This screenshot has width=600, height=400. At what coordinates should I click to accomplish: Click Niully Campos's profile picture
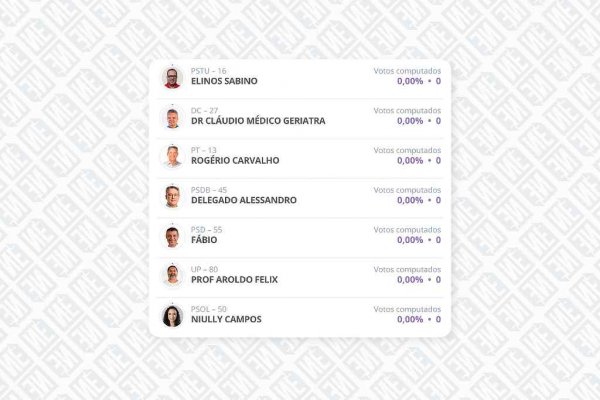point(172,316)
